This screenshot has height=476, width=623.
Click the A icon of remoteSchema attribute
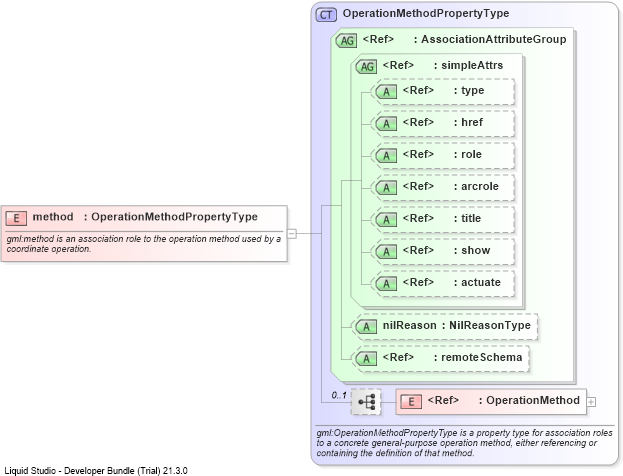tap(366, 359)
